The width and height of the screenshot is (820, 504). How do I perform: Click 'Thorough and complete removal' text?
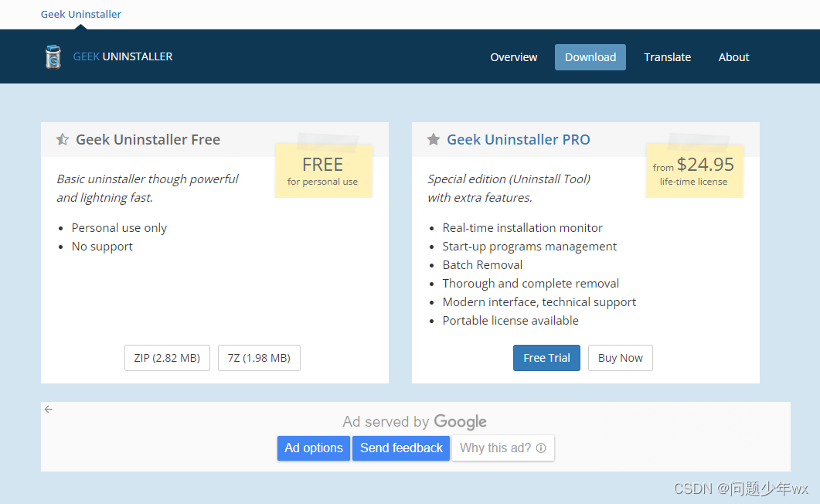531,284
